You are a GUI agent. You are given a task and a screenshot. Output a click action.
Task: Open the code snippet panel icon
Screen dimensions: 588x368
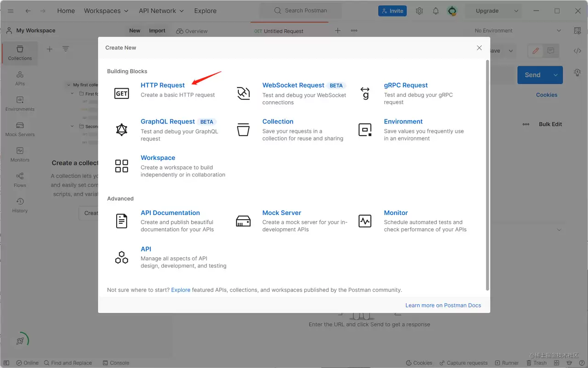pyautogui.click(x=577, y=51)
